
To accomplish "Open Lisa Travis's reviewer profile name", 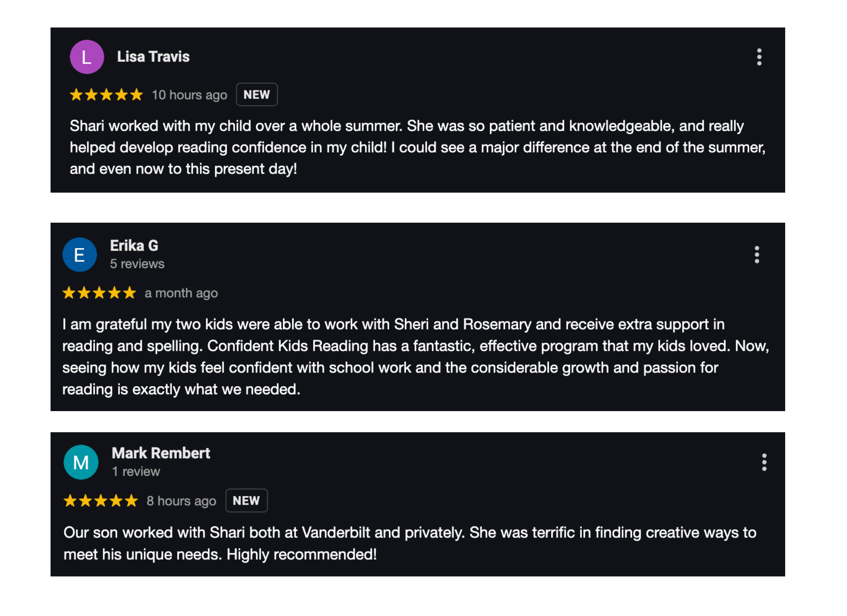I will (153, 57).
